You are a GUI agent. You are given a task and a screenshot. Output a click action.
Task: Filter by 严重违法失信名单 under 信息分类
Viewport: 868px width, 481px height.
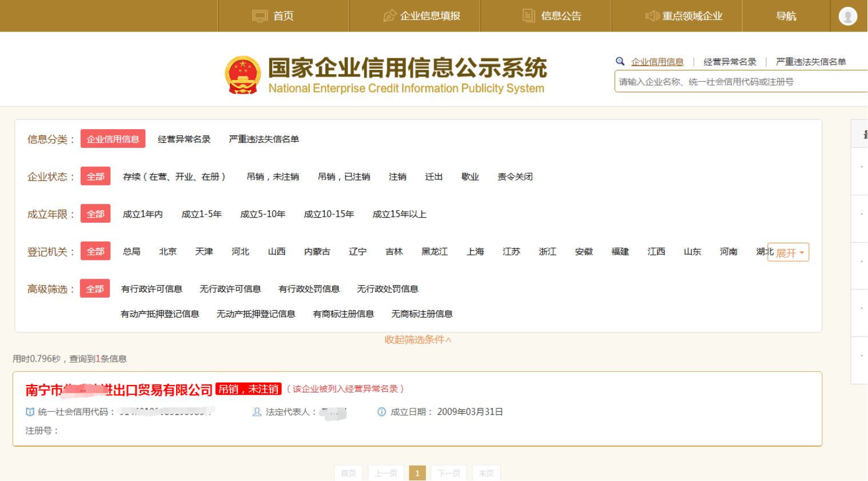(x=264, y=139)
